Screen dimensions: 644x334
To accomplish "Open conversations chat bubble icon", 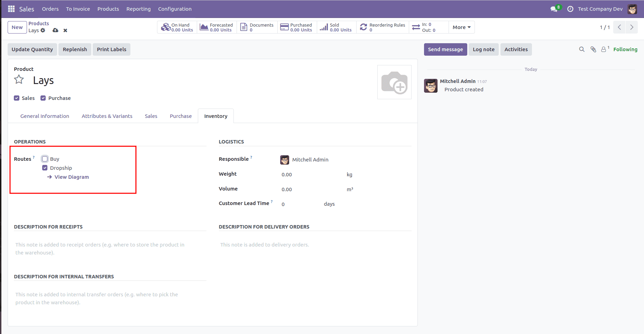I will (x=554, y=9).
